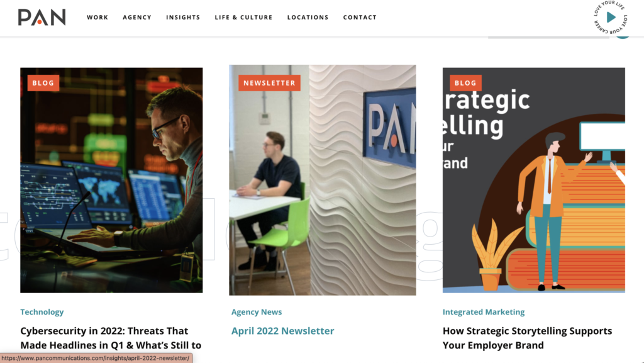Image resolution: width=644 pixels, height=363 pixels.
Task: Open the Work menu item
Action: (x=97, y=17)
